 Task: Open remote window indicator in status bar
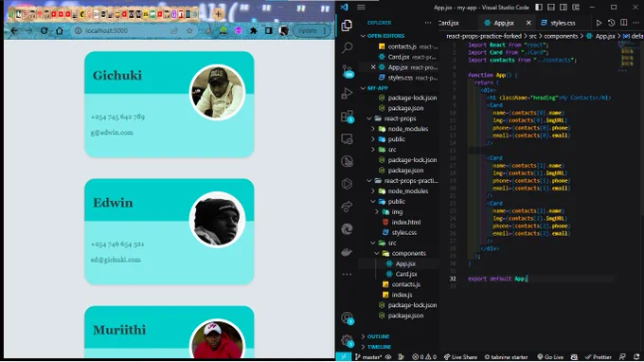pyautogui.click(x=344, y=356)
